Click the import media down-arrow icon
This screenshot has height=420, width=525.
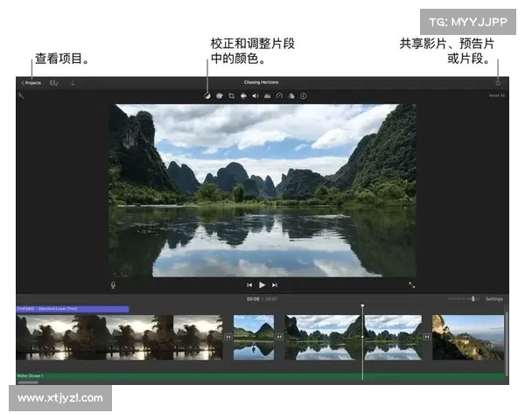tap(73, 83)
